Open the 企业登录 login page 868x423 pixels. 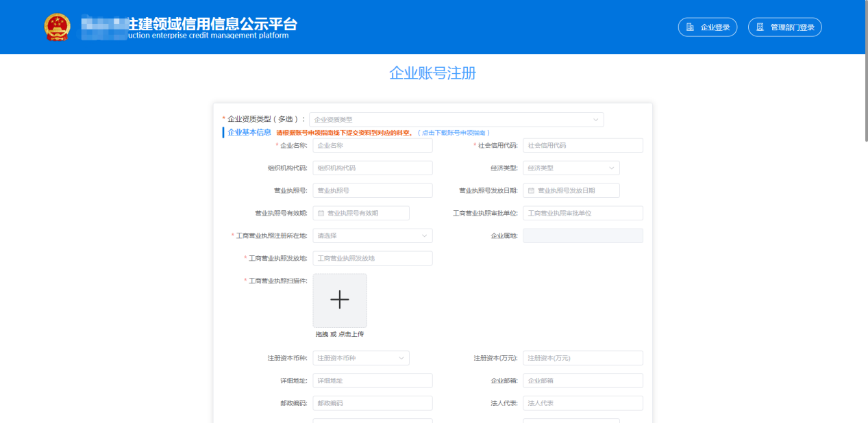pos(708,27)
